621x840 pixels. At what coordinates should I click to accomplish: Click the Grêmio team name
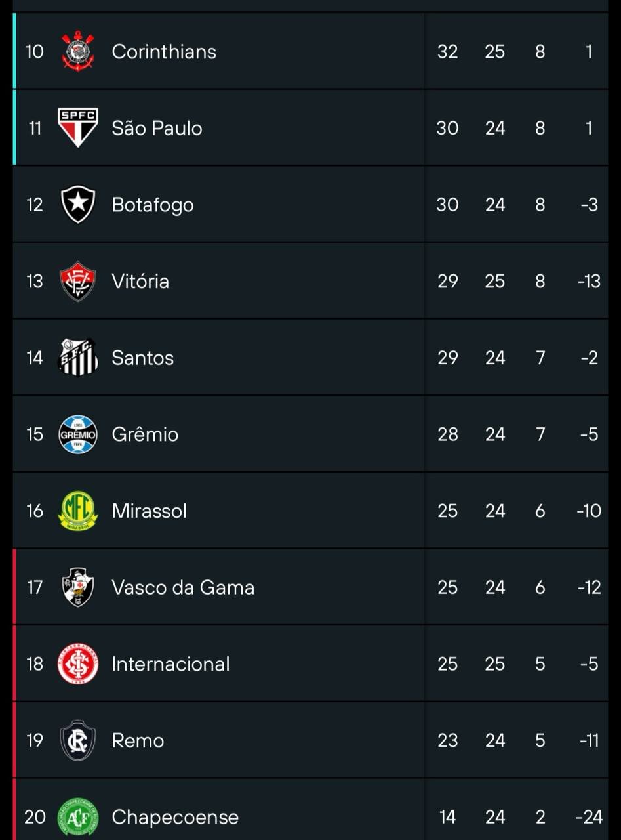[x=145, y=434]
